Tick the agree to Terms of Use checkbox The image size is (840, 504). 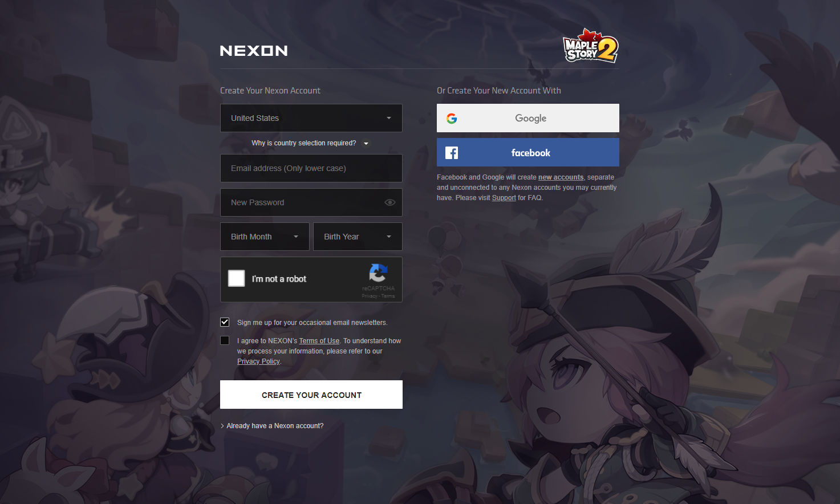225,340
